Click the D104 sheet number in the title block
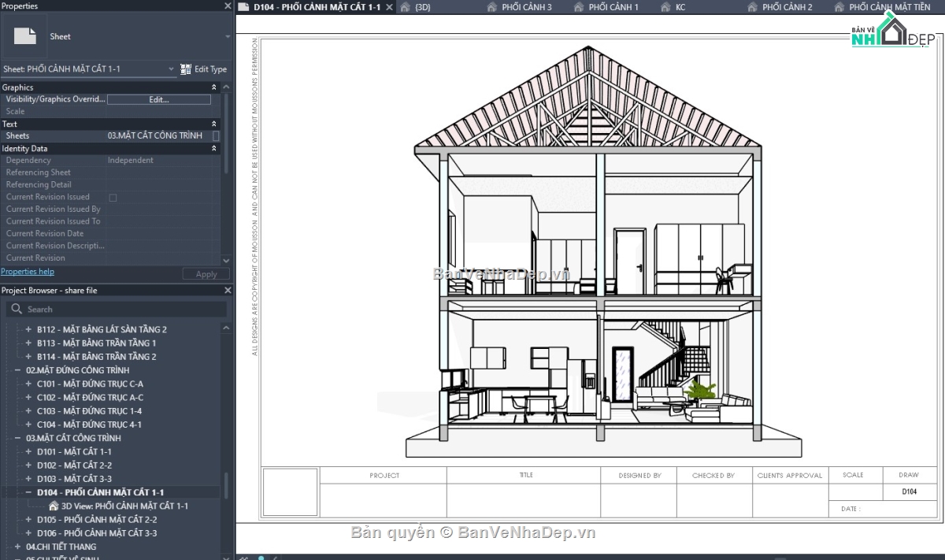 pos(909,491)
